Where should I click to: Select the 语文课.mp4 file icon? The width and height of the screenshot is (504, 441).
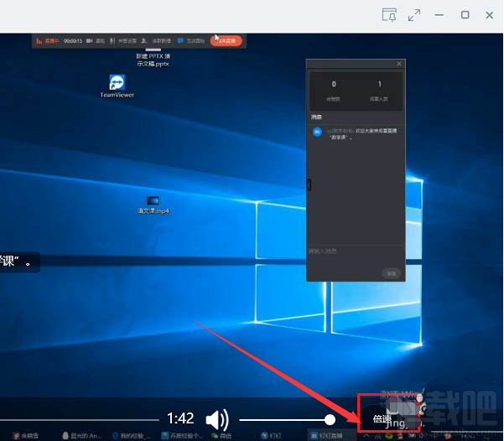tap(153, 205)
